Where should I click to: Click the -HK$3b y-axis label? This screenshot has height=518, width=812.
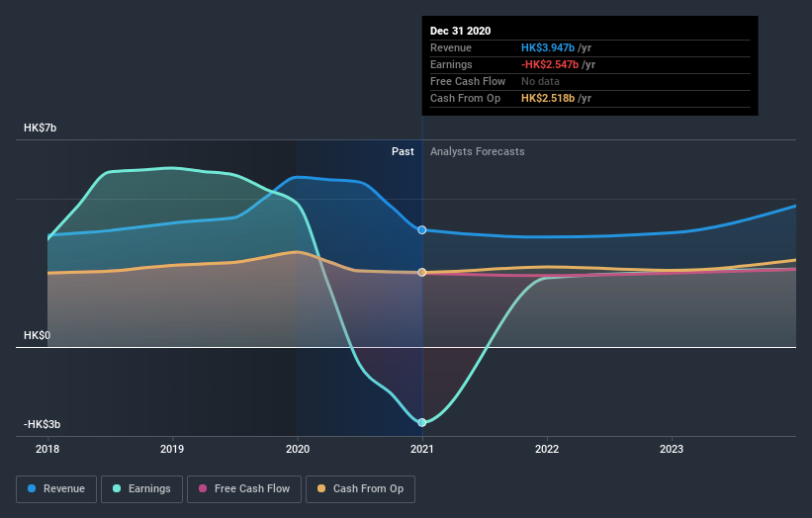(x=42, y=424)
